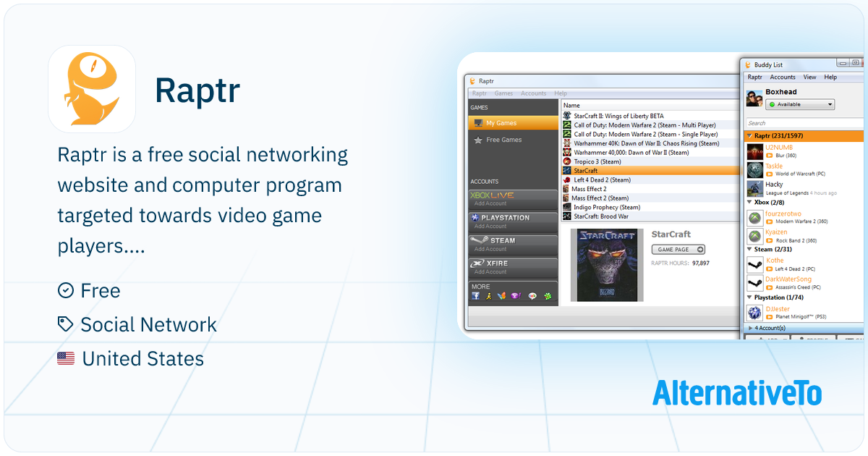This screenshot has width=868, height=456.
Task: Open the Help menu in the Raptr window
Action: point(561,93)
